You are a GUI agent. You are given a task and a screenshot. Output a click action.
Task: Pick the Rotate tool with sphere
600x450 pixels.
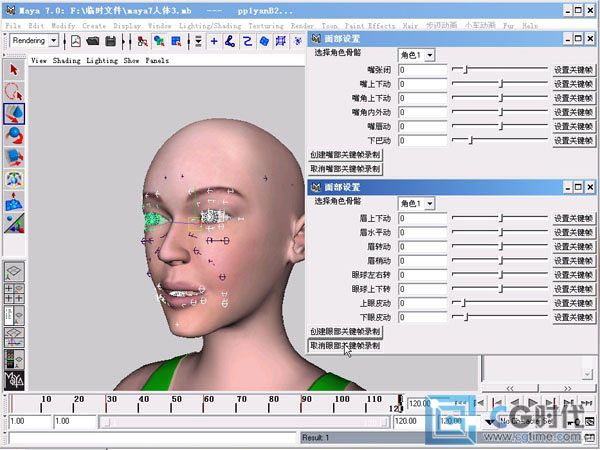tap(14, 135)
